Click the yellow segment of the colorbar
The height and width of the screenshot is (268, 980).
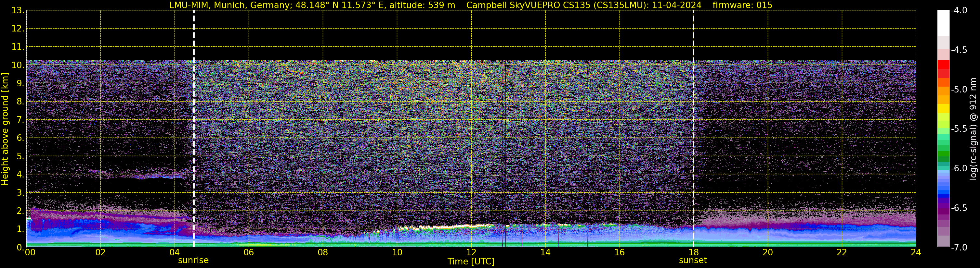pos(943,109)
